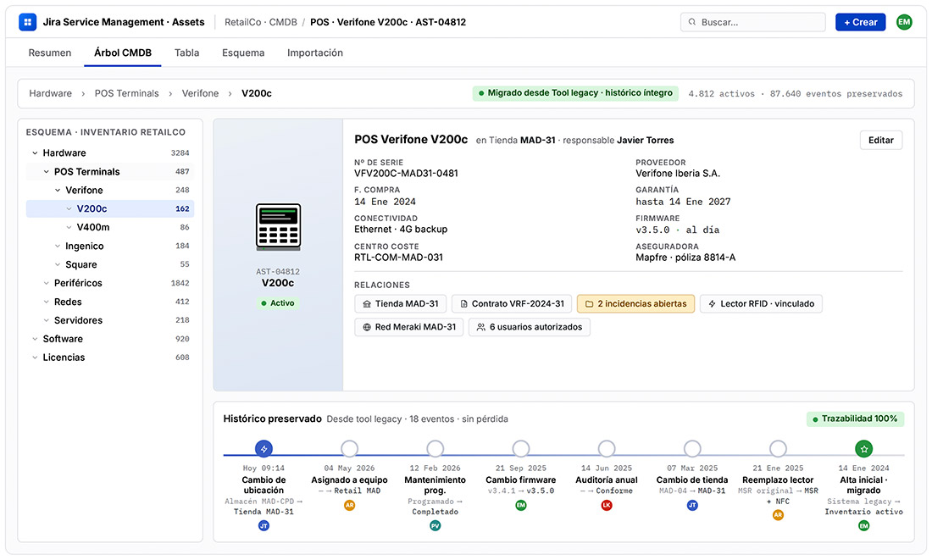The height and width of the screenshot is (560, 932).
Task: Click JT avatar under Cambio de ubicación
Action: click(x=264, y=525)
